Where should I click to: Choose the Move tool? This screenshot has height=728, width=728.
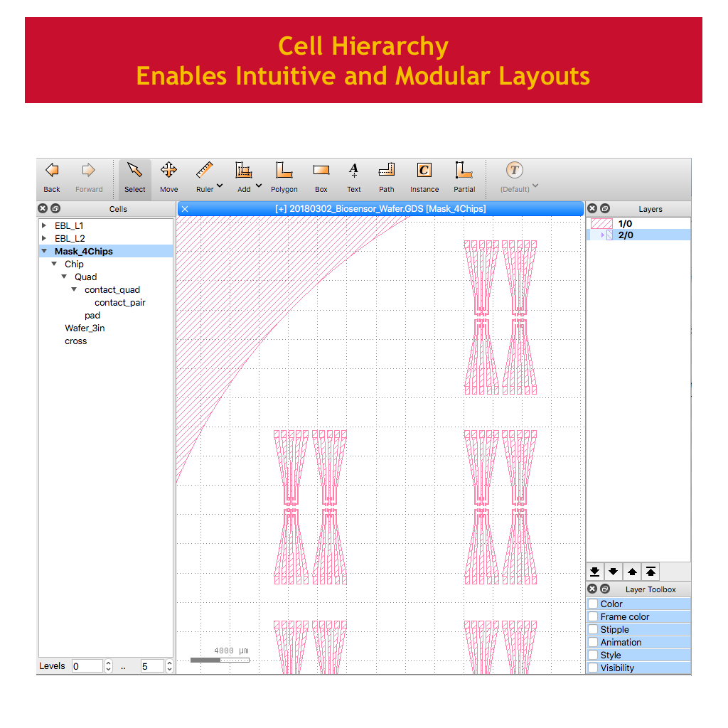(x=169, y=171)
